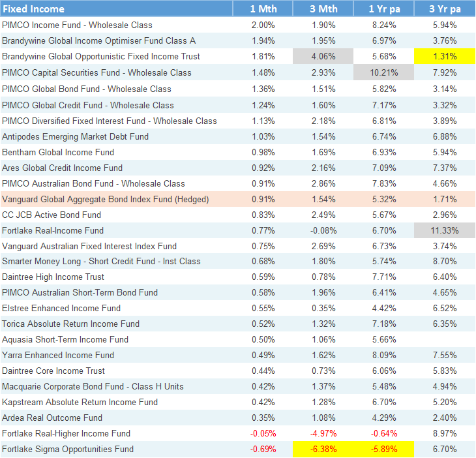
Task: Select Vanguard Australian Fixed Interest Index Fund
Action: pos(89,246)
